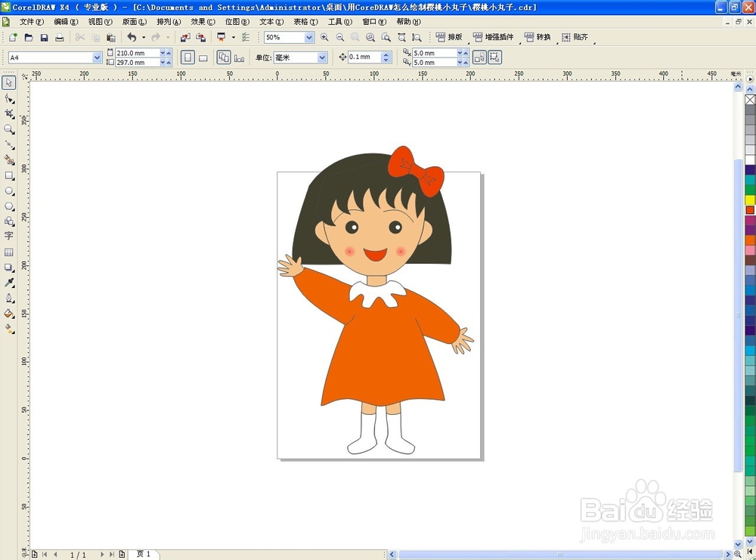The height and width of the screenshot is (560, 756).
Task: Select the Ellipse tool
Action: [8, 191]
